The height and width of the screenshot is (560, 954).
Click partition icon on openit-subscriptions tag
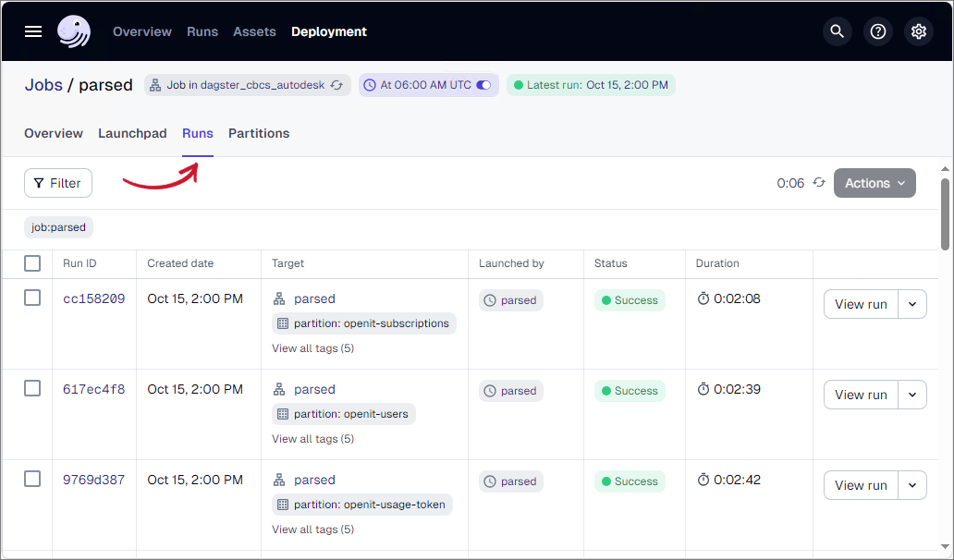pyautogui.click(x=283, y=323)
